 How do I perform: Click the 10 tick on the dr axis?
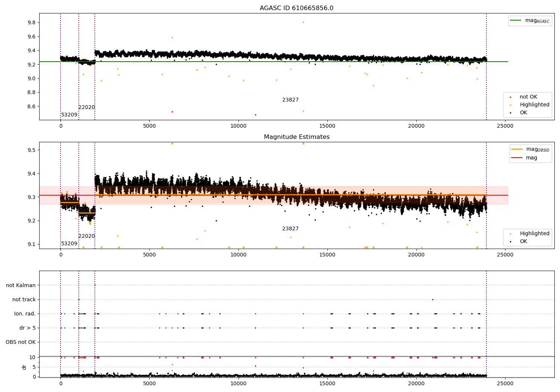pyautogui.click(x=32, y=358)
